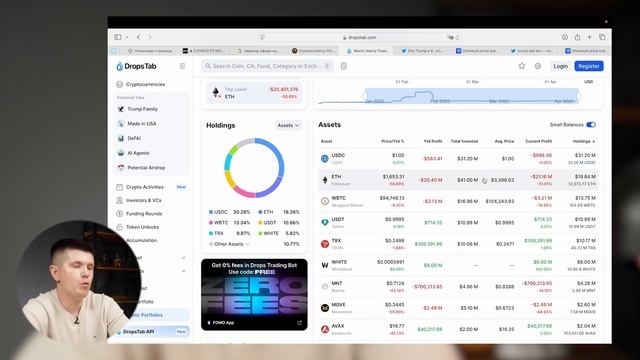Click the USDC coin icon in Assets
Viewport: 640px width, 360px height.
[x=325, y=159]
